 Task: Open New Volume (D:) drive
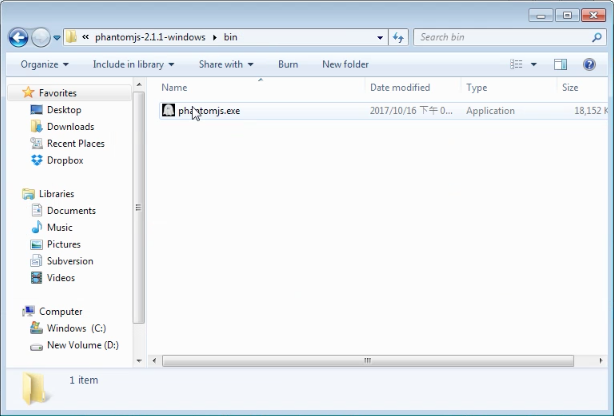pyautogui.click(x=83, y=345)
